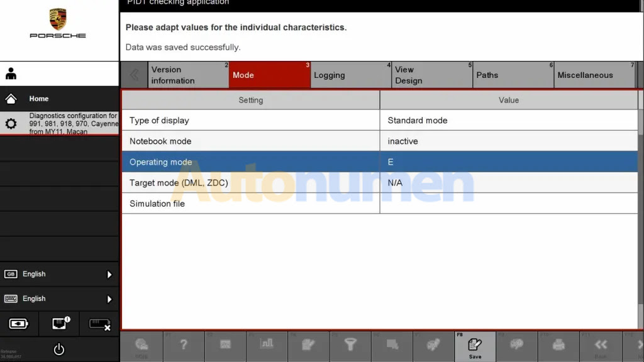Open the Version information tab
Viewport: 644px width, 362px height.
(188, 75)
